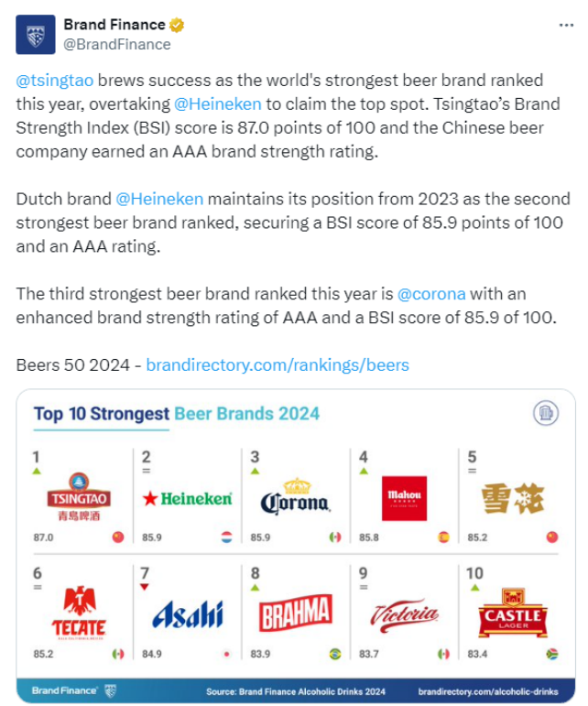Click the Heineken logo in chart
The image size is (588, 706).
click(190, 498)
